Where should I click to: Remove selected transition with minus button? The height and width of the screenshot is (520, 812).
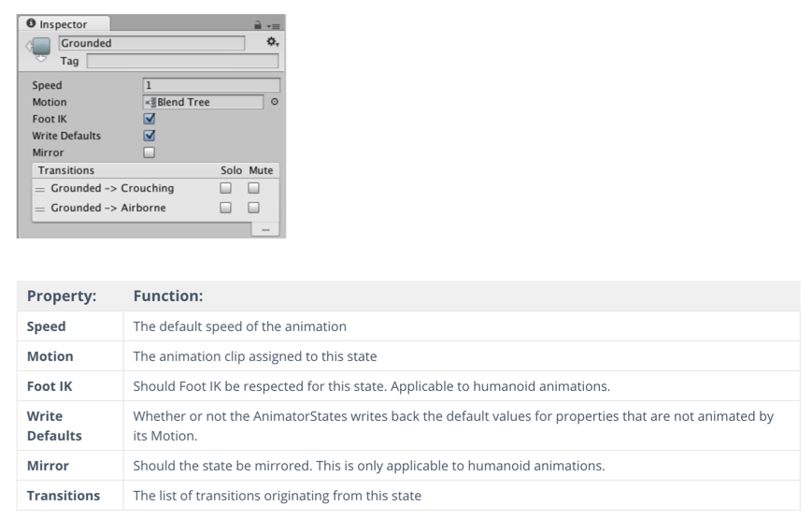265,230
